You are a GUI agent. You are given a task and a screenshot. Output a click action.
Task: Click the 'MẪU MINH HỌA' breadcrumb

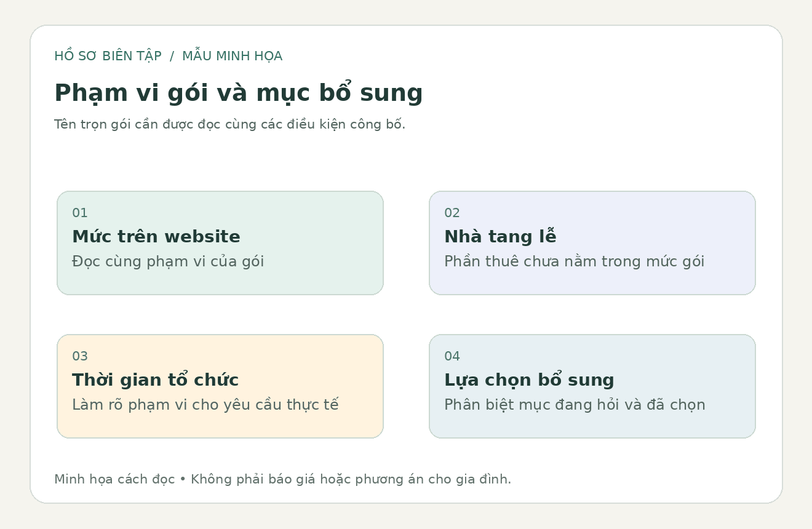point(232,56)
